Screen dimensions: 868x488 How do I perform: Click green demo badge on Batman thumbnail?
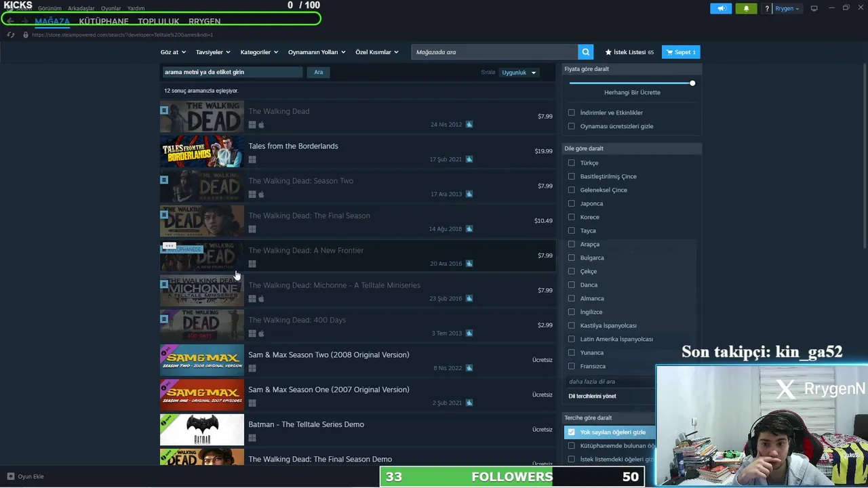click(165, 420)
